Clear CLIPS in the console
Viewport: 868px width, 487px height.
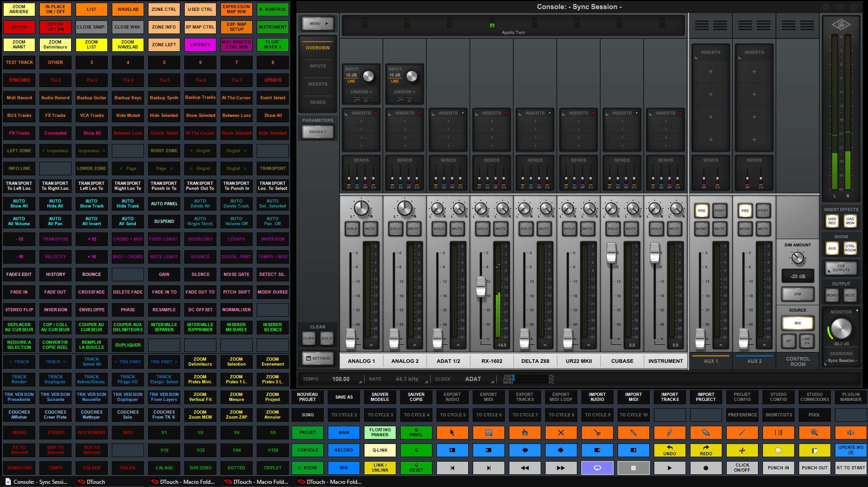click(x=309, y=338)
